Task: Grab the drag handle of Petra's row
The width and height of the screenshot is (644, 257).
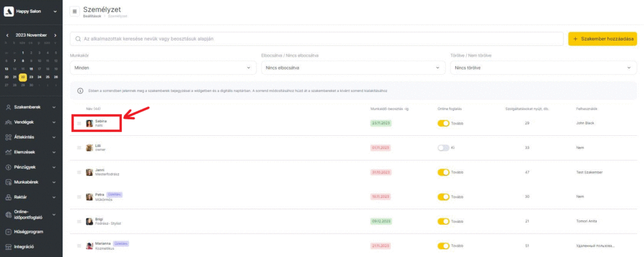Action: (79, 196)
